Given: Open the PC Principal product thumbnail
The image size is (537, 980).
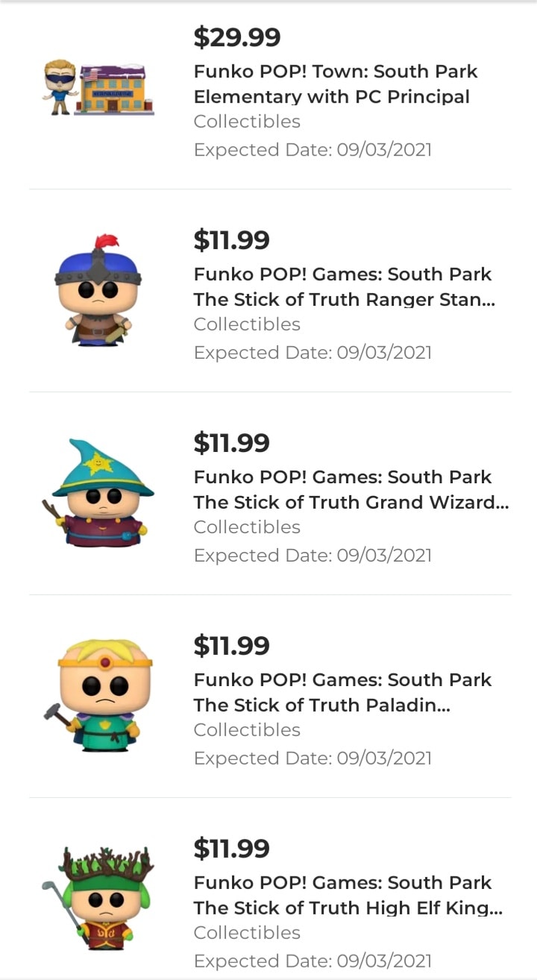Looking at the screenshot, I should 98,88.
